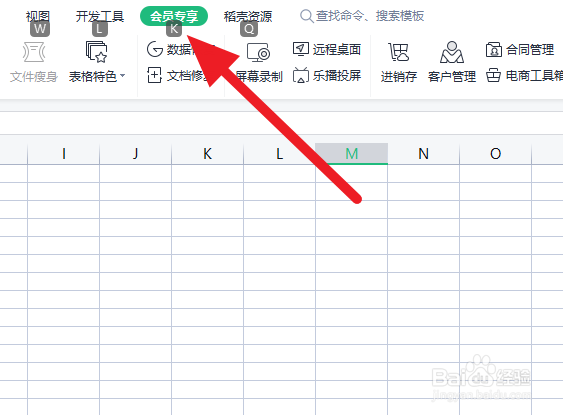Select column L header
563x415 pixels.
[279, 154]
